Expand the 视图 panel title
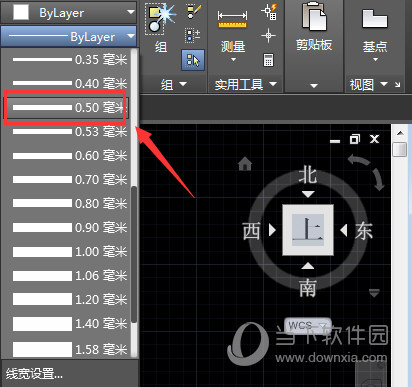Screen dimensions: 412x387 (368, 85)
